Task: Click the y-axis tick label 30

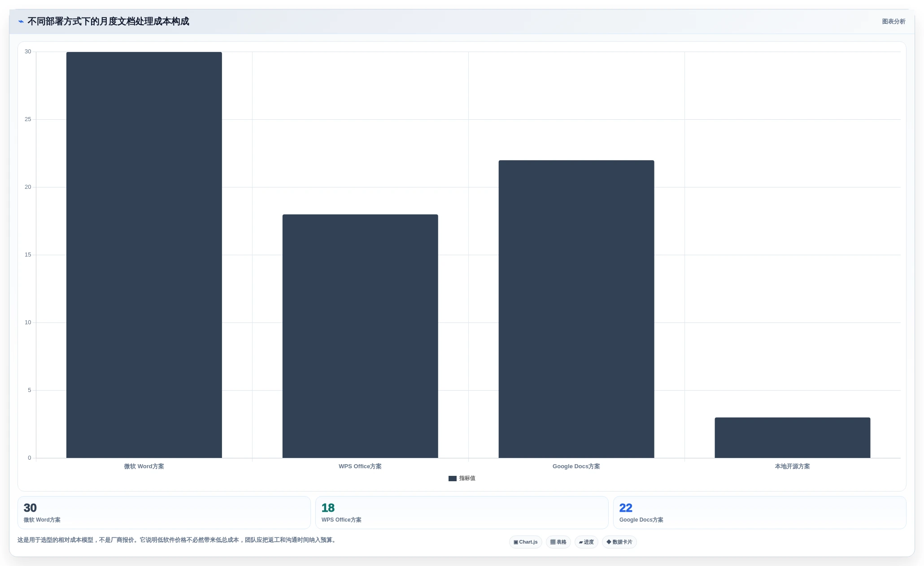Action: [x=28, y=52]
